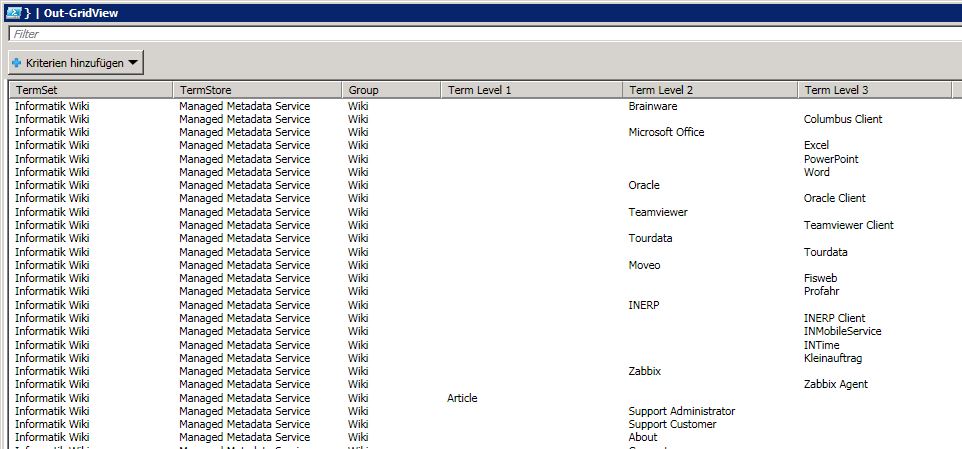Sort by the TermSet column header
Screen dimensions: 962x449
pos(91,90)
